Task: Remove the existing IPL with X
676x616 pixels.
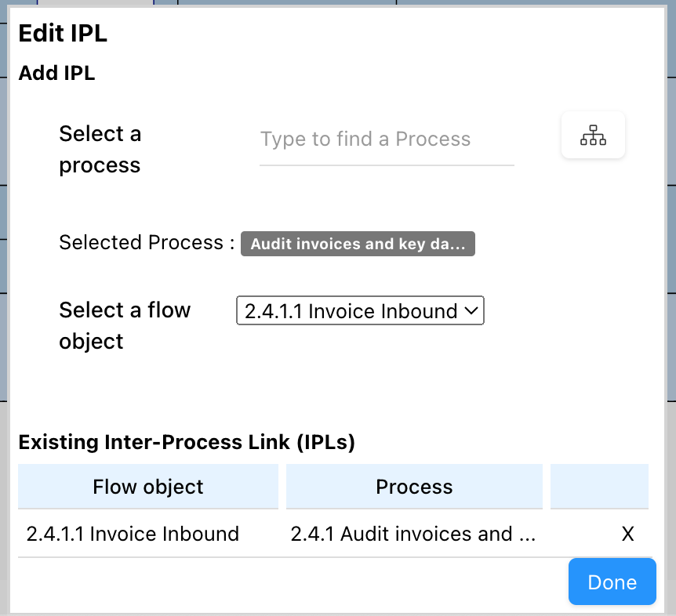Action: click(627, 534)
